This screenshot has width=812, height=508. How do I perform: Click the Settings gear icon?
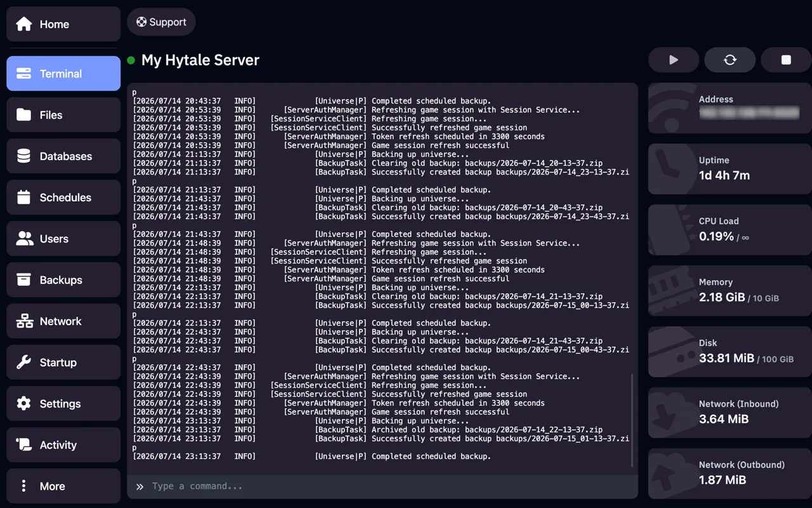click(24, 404)
